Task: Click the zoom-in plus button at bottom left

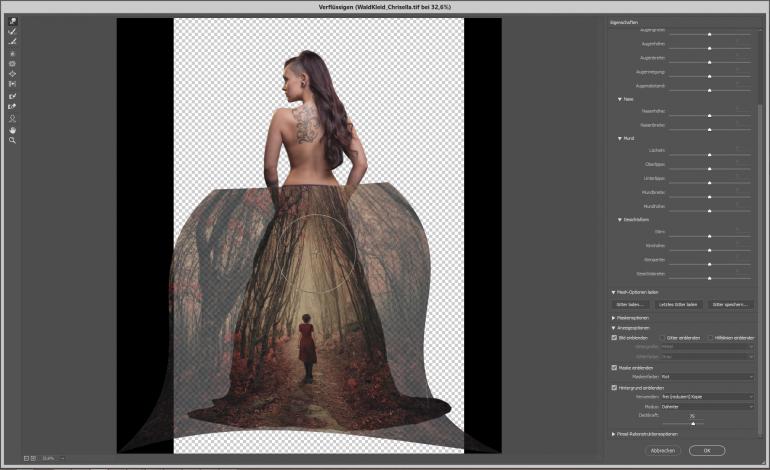Action: click(33, 458)
